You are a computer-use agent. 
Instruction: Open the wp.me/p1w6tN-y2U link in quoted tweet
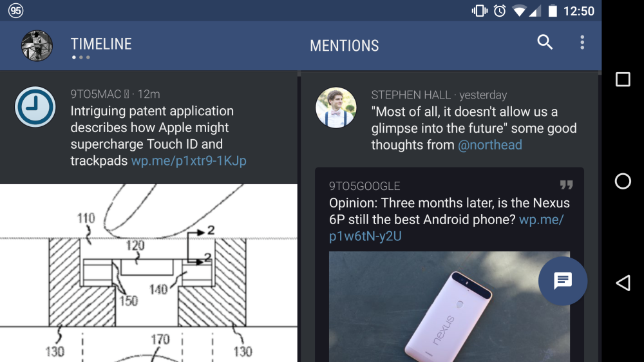[x=365, y=236]
